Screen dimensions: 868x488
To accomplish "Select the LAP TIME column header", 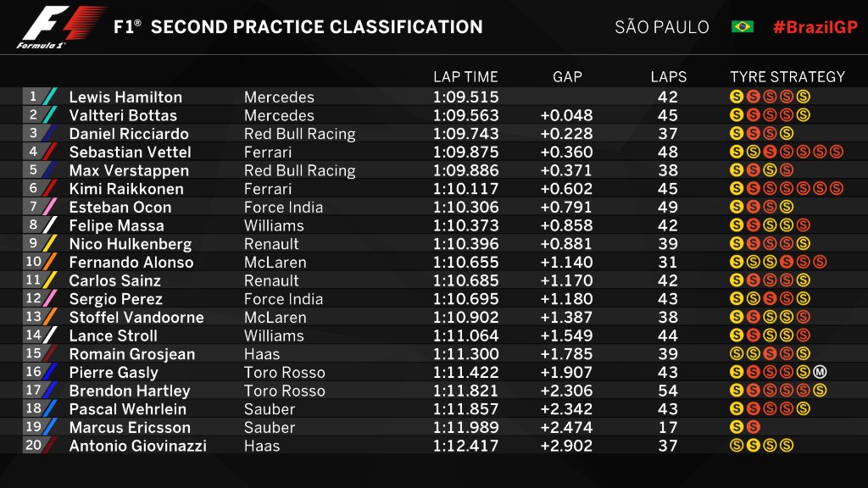I will [x=465, y=77].
